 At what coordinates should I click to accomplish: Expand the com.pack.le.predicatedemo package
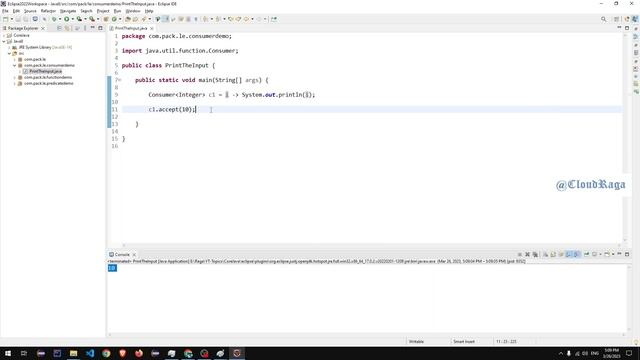15,83
